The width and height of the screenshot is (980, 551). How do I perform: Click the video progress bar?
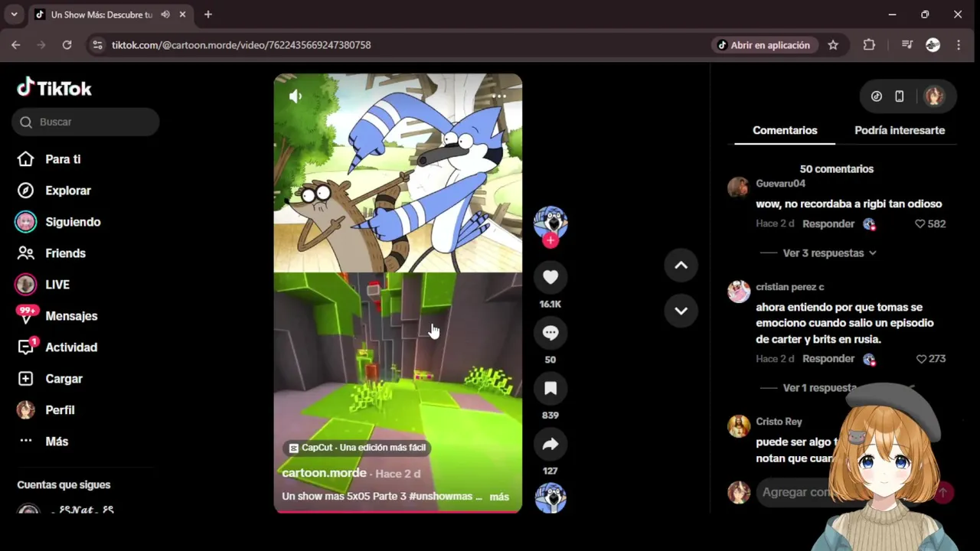[398, 511]
